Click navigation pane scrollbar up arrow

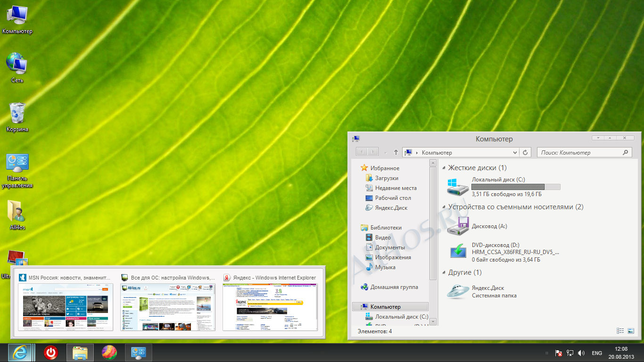[433, 163]
